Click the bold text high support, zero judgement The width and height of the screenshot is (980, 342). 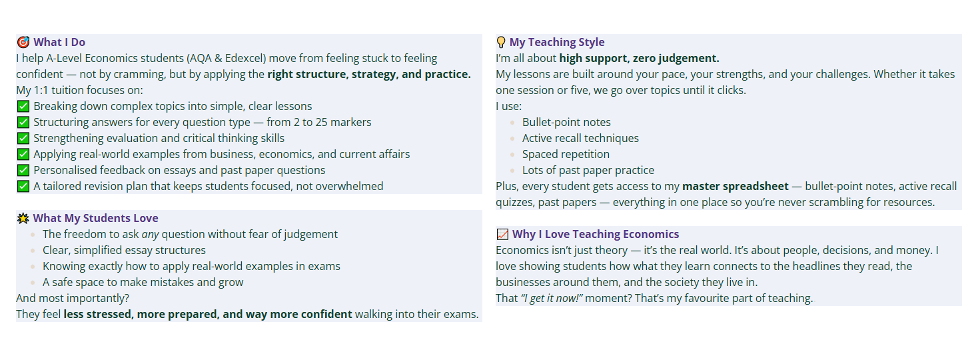click(x=639, y=58)
